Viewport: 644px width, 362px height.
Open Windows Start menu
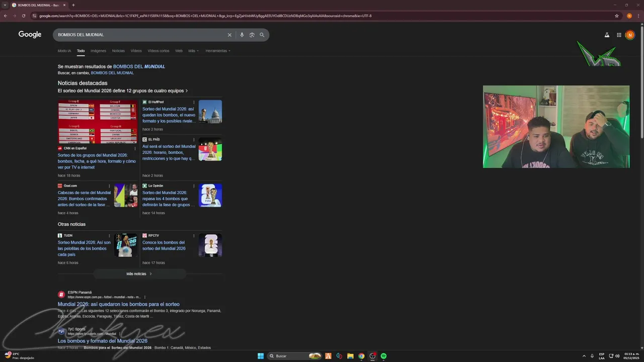click(261, 356)
